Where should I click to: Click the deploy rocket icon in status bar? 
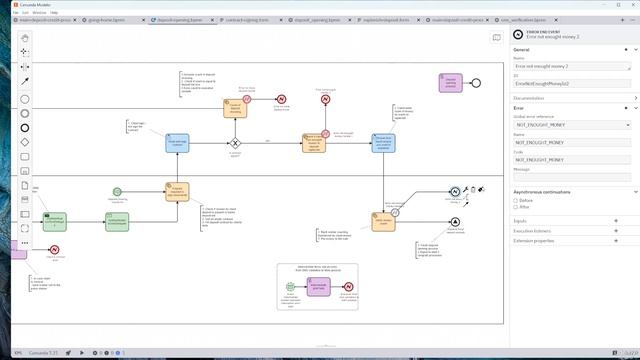pyautogui.click(x=68, y=353)
